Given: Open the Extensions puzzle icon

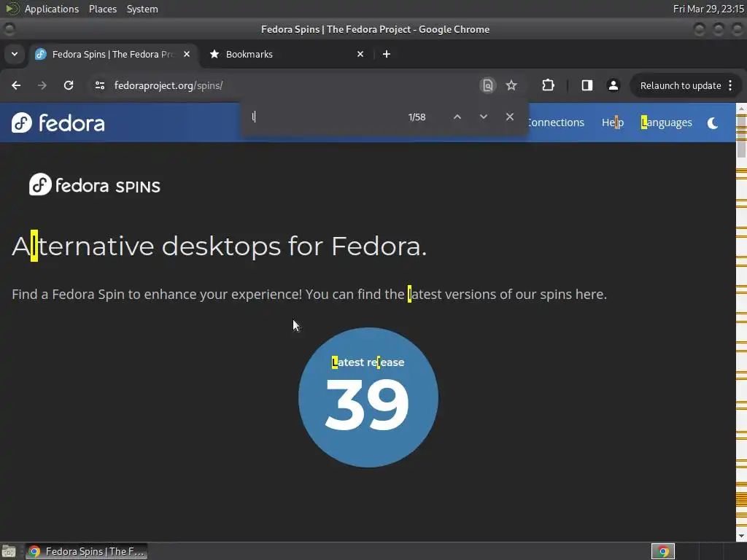Looking at the screenshot, I should click(x=548, y=85).
